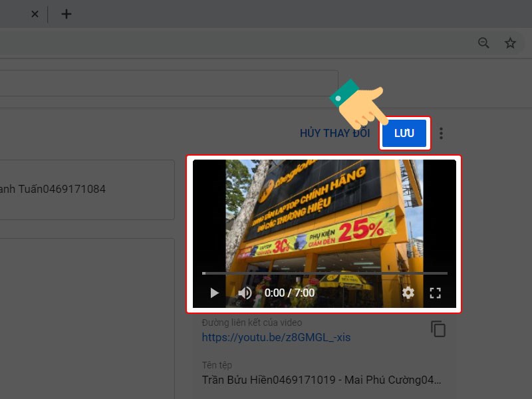Click inside the large description box
532x399 pixels.
[86, 313]
